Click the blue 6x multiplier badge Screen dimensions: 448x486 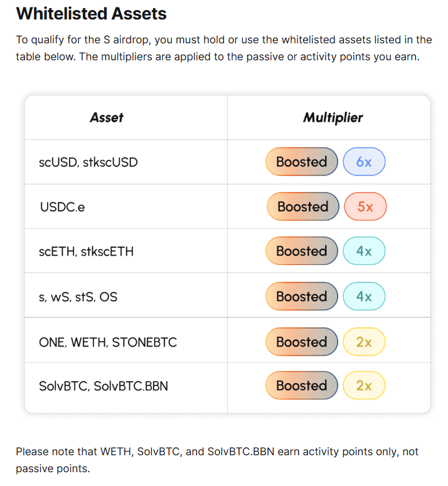coord(364,162)
